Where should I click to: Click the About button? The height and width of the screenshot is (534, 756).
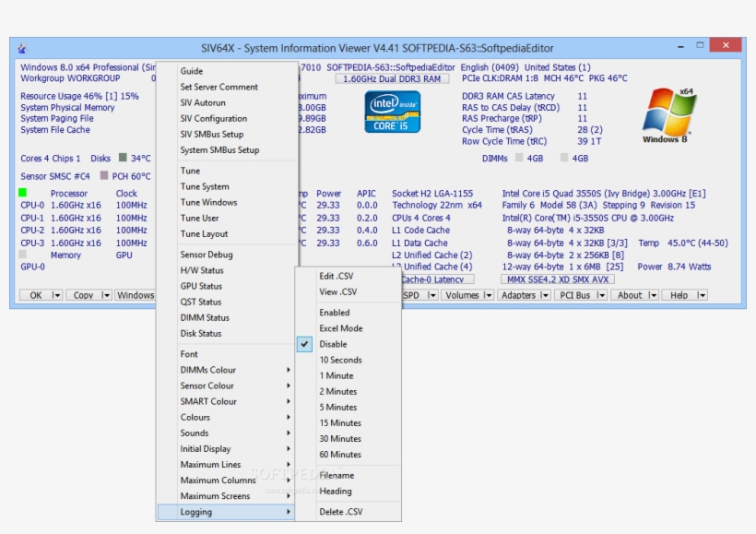pyautogui.click(x=630, y=295)
